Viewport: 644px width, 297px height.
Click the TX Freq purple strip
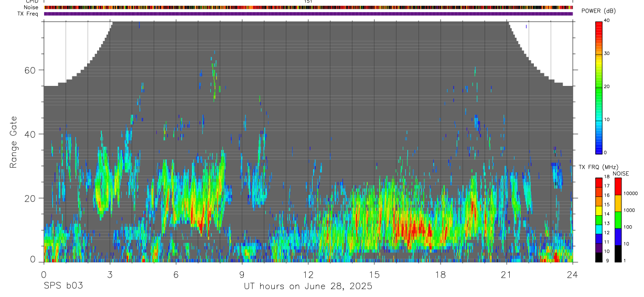pyautogui.click(x=308, y=14)
